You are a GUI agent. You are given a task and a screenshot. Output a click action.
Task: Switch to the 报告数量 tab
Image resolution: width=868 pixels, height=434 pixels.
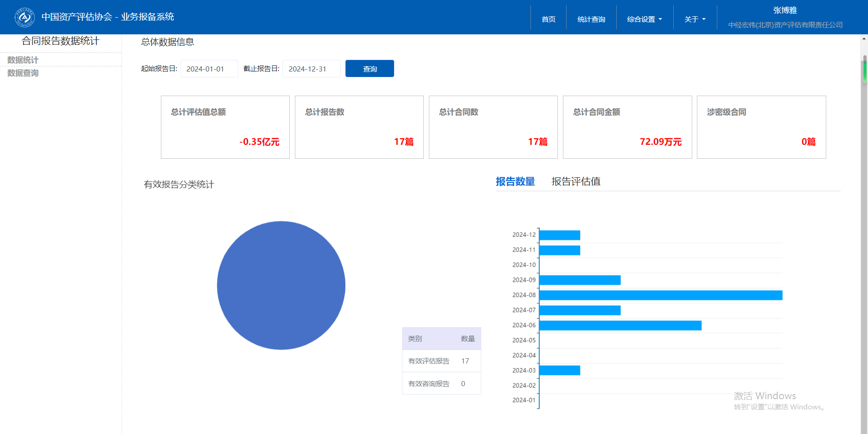pos(515,181)
